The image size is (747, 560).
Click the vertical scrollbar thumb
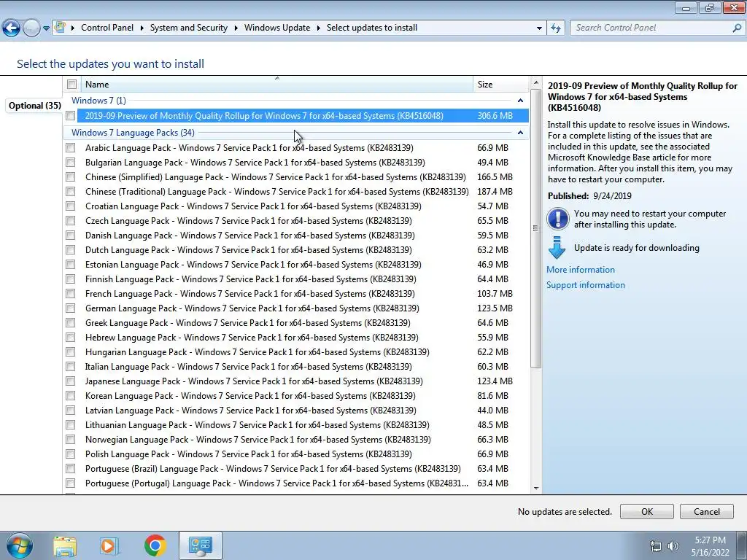coord(535,228)
